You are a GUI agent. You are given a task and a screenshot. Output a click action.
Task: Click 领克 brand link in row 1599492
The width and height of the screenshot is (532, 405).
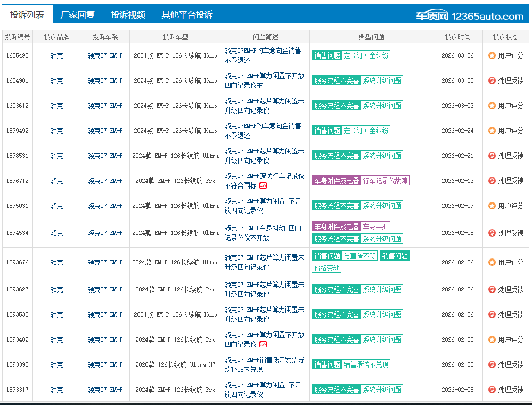[56, 131]
